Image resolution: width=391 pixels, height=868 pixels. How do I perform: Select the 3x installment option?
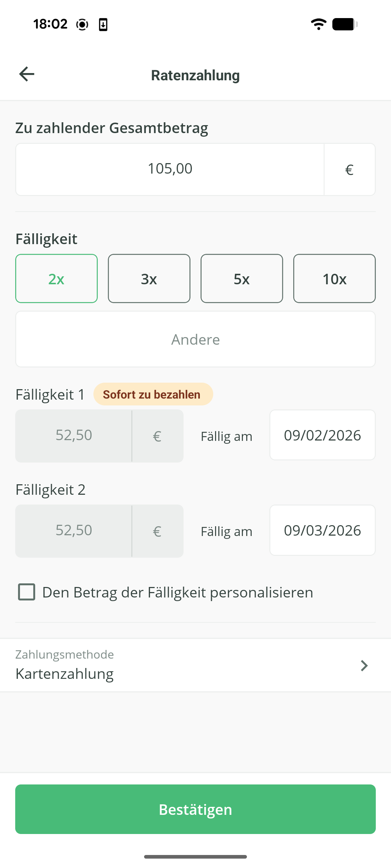(x=149, y=278)
